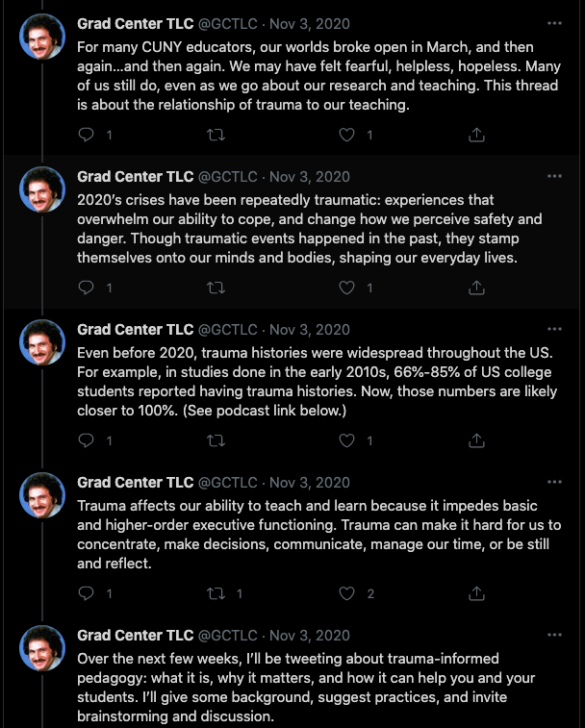Open more options on trauma-informed pedagogy tweet
The height and width of the screenshot is (728, 585).
pyautogui.click(x=554, y=635)
